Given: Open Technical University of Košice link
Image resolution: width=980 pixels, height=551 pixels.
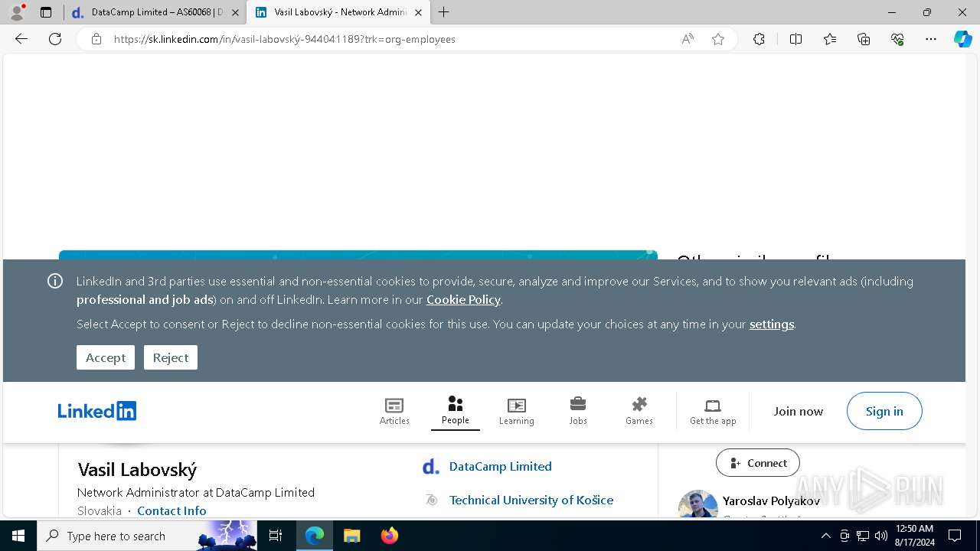Looking at the screenshot, I should click(x=531, y=500).
